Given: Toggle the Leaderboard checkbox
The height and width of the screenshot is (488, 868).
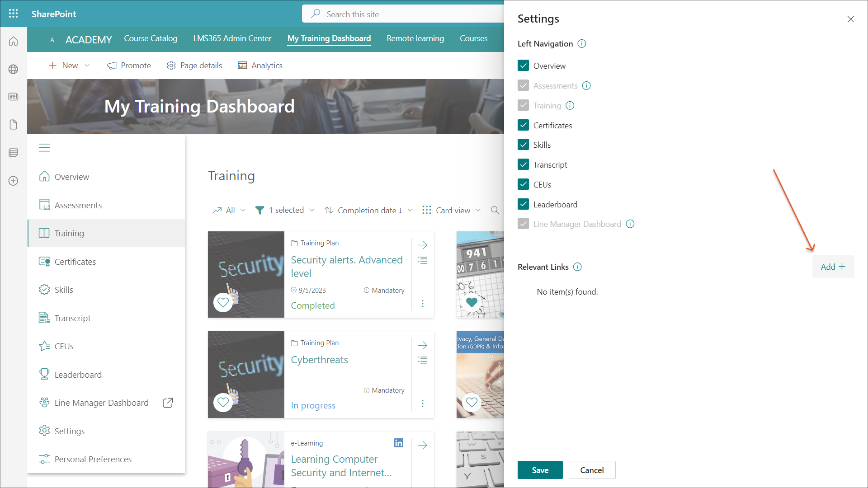Looking at the screenshot, I should 523,204.
